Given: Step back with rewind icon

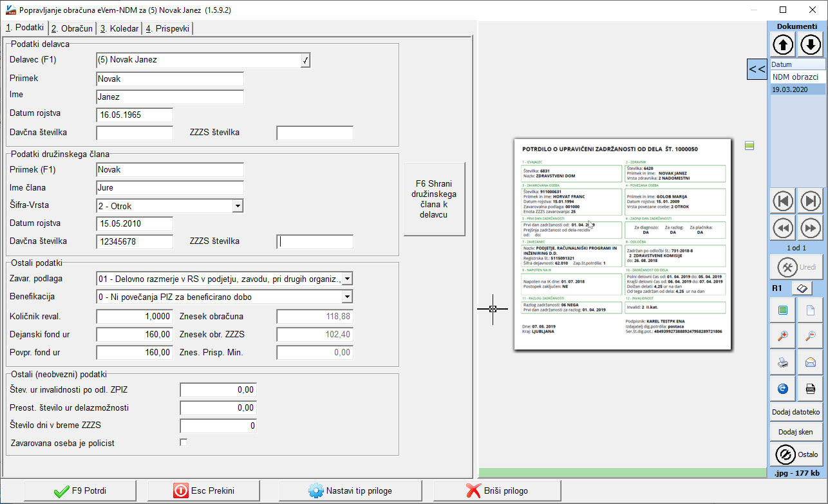Looking at the screenshot, I should 784,228.
